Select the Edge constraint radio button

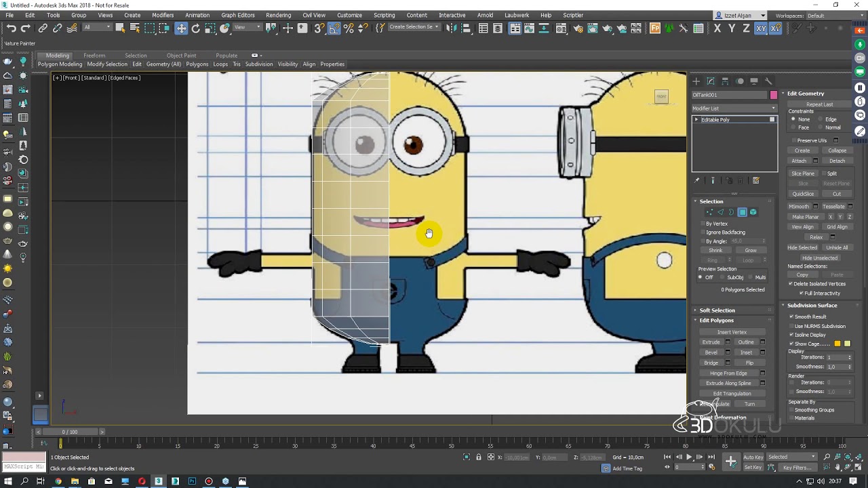[821, 119]
